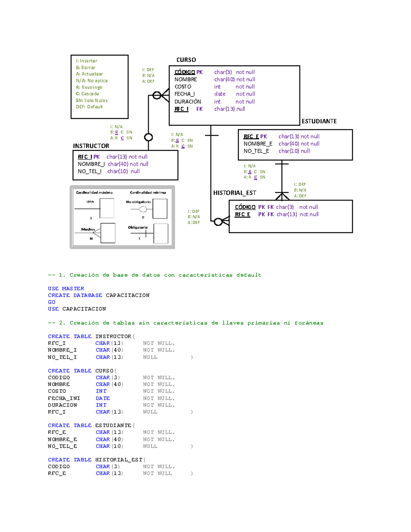
Task: Click the 'Muchos' symbol in cardinality legend
Action: (96, 233)
